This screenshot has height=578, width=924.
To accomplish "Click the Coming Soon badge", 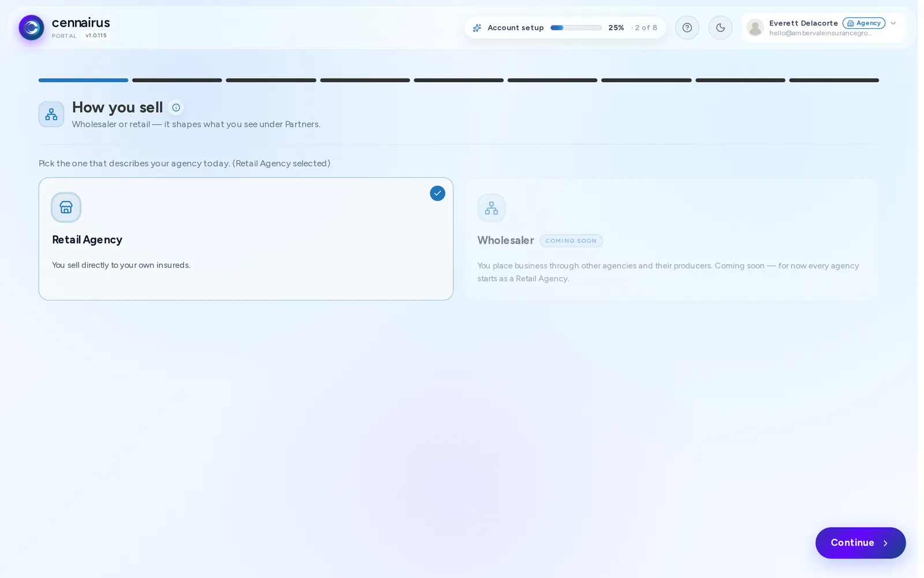I will pos(571,241).
